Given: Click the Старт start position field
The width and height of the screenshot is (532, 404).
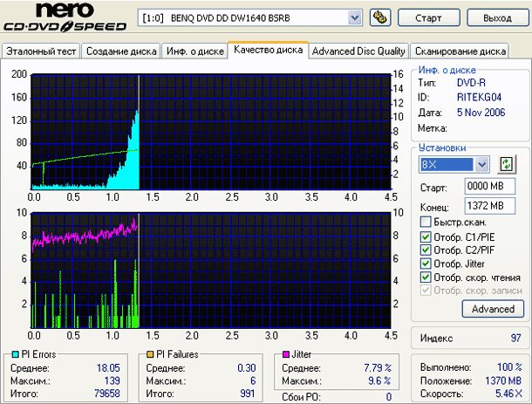Looking at the screenshot, I should (484, 187).
